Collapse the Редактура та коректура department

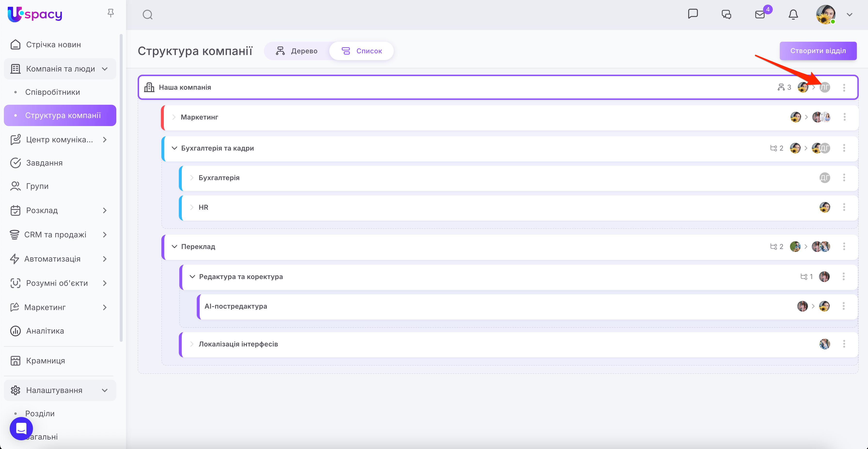(192, 277)
